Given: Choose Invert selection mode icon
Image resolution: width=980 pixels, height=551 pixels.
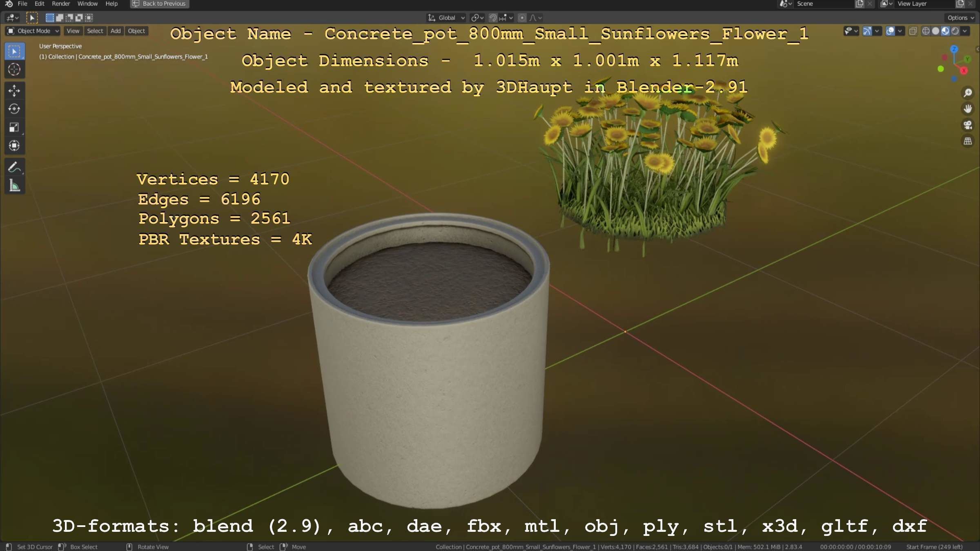Looking at the screenshot, I should click(x=79, y=18).
